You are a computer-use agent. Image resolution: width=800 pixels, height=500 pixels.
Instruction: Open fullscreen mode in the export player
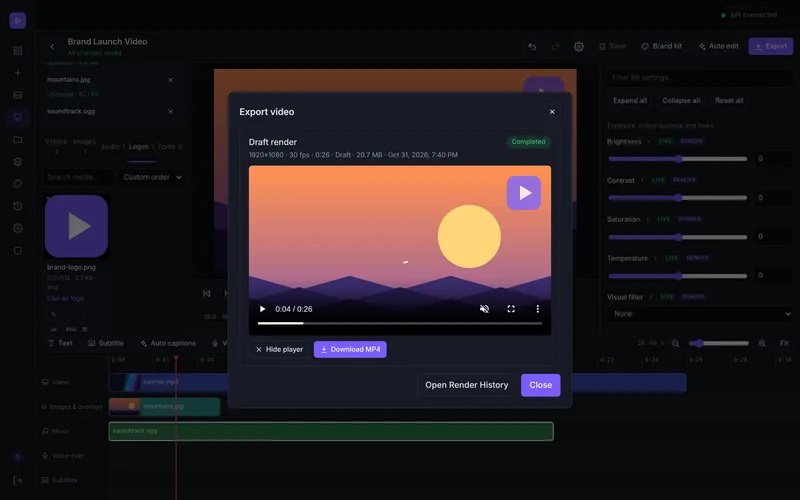pyautogui.click(x=511, y=309)
